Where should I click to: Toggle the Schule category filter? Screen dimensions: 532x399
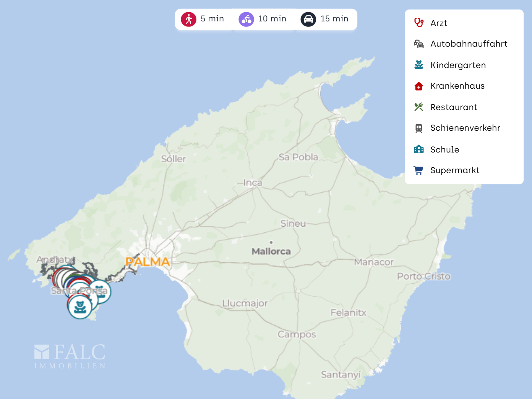444,149
